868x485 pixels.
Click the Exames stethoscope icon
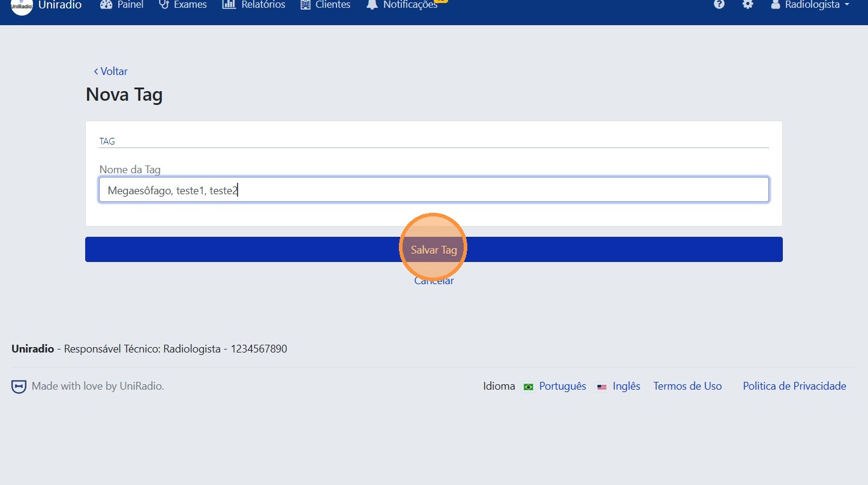(x=164, y=5)
